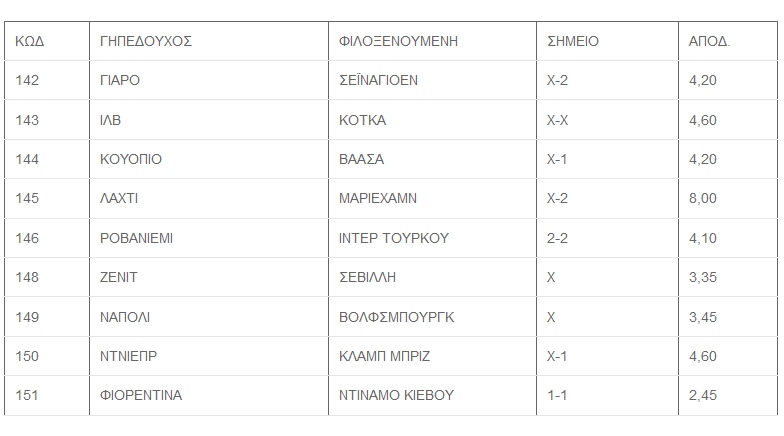Viewport: 784px width, 436px height.
Task: Click ΖΕΝΙΤ in row 148
Action: tap(119, 277)
